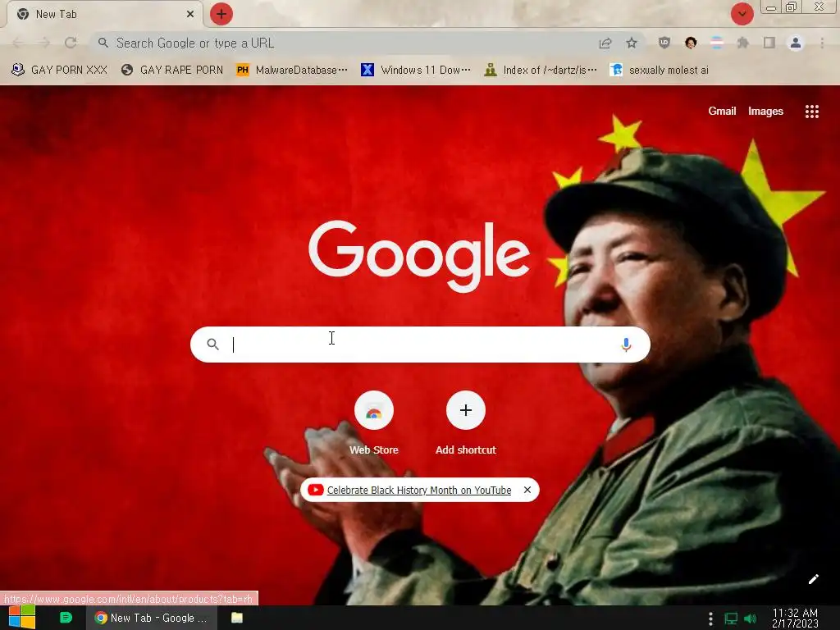
Task: Select the New Tab browser tab
Action: click(104, 14)
